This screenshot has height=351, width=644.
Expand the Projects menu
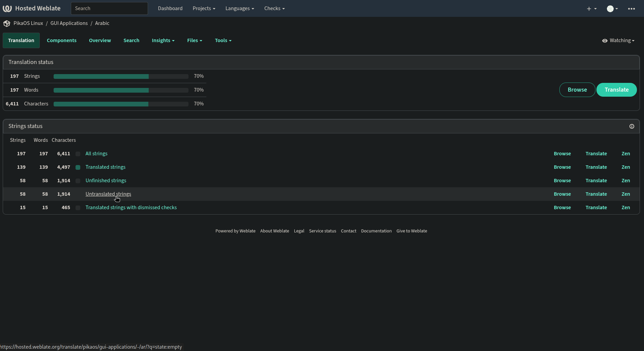204,8
